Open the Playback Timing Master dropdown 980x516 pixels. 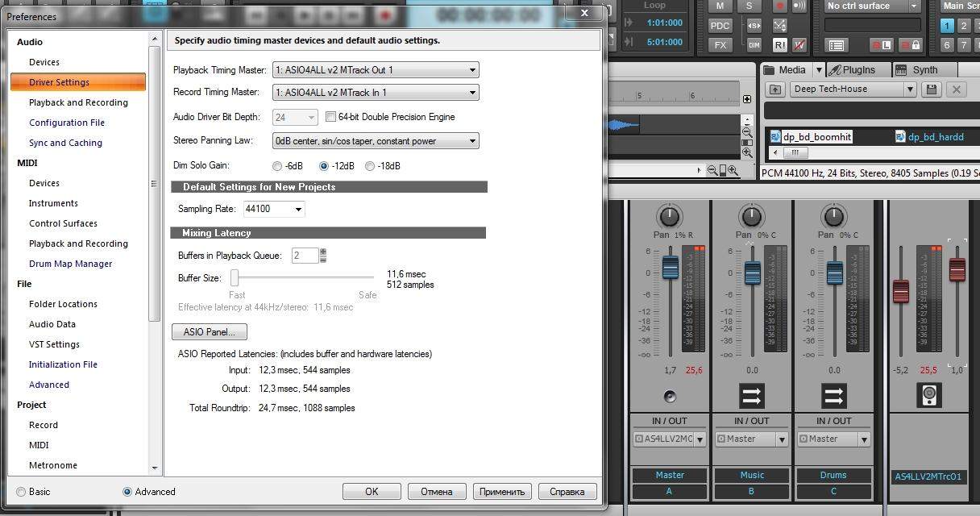point(376,70)
